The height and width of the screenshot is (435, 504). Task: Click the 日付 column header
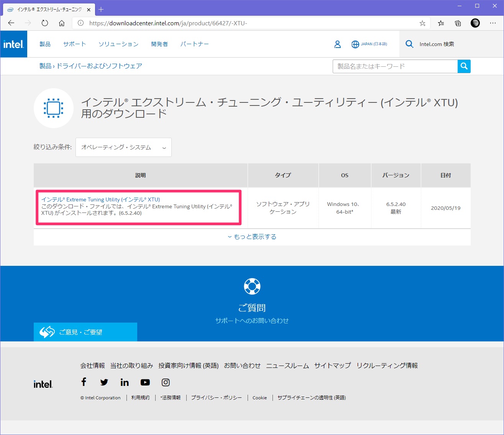tap(446, 175)
